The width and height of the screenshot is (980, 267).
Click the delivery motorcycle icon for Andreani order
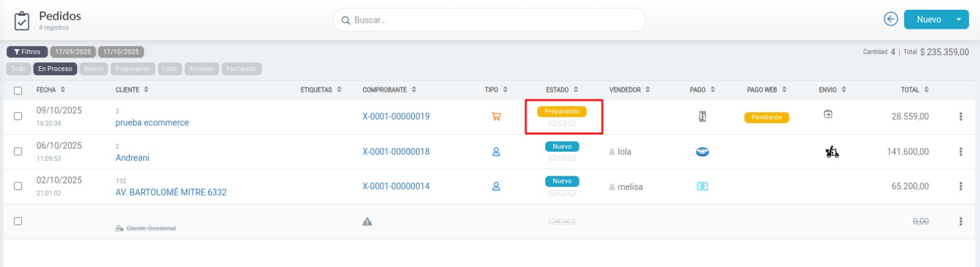(832, 152)
